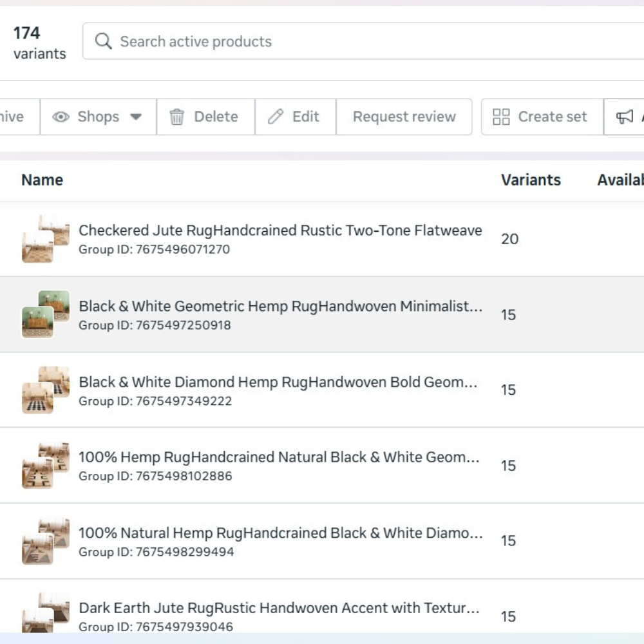The height and width of the screenshot is (644, 644).
Task: Click the Available column header
Action: [620, 180]
